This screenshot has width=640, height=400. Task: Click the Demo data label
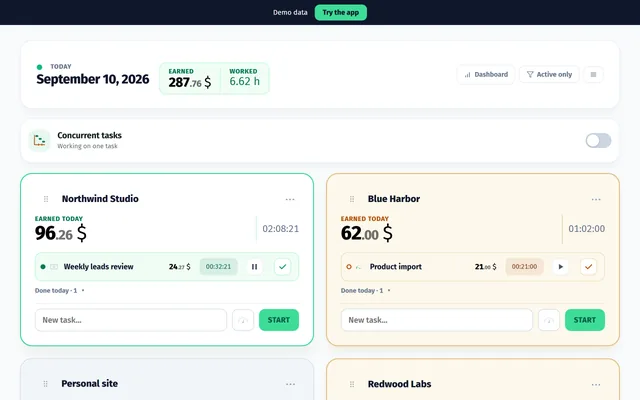pyautogui.click(x=290, y=13)
